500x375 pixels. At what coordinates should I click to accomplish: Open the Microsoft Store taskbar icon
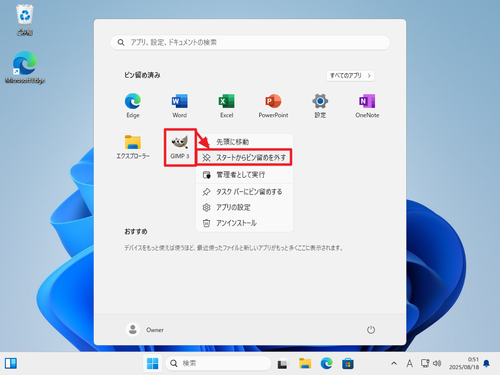348,363
